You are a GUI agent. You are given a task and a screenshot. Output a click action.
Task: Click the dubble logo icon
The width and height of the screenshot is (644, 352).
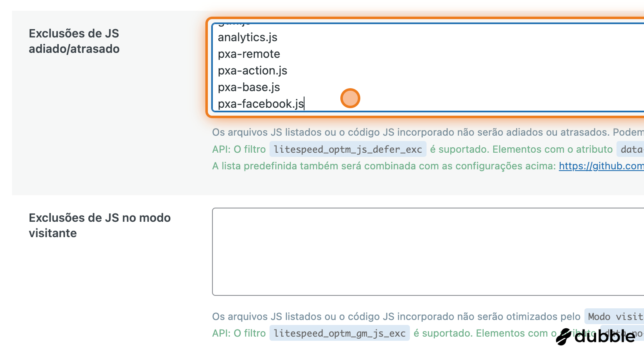[x=564, y=337]
